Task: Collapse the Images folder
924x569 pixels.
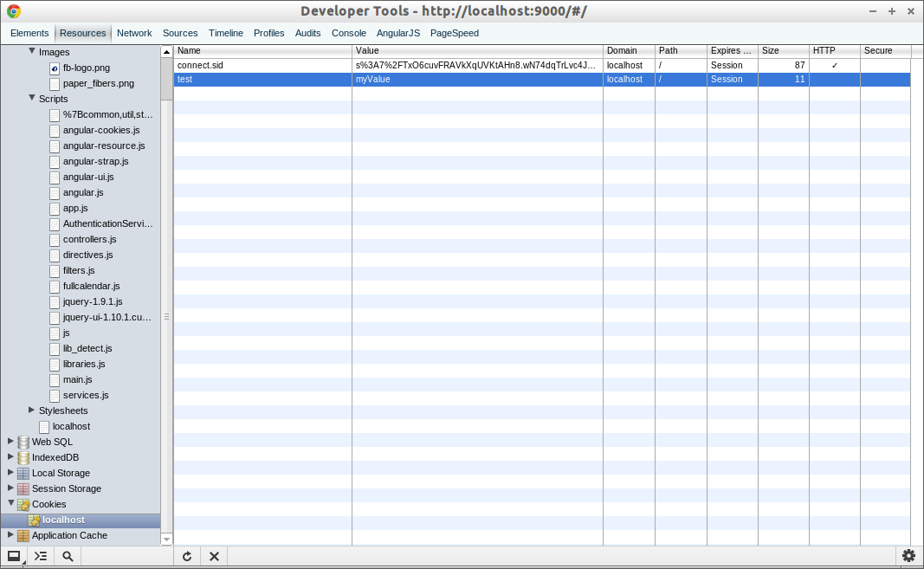Action: [x=32, y=51]
